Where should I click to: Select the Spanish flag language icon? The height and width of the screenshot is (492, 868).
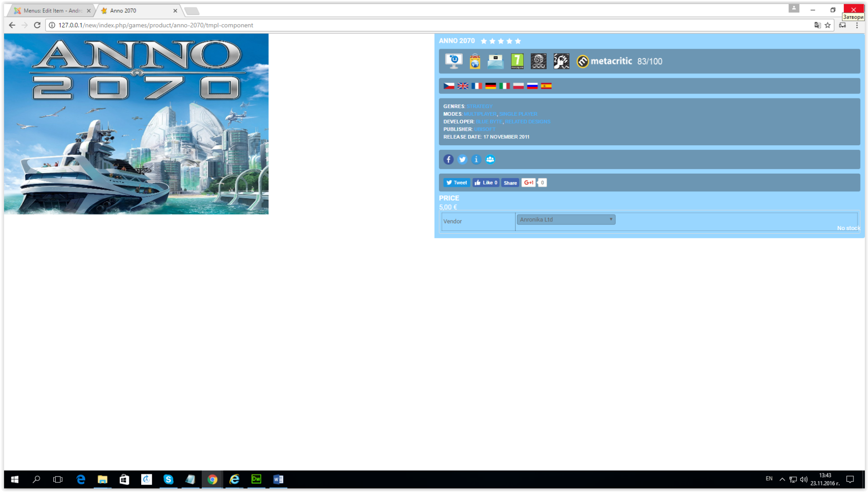coord(546,86)
